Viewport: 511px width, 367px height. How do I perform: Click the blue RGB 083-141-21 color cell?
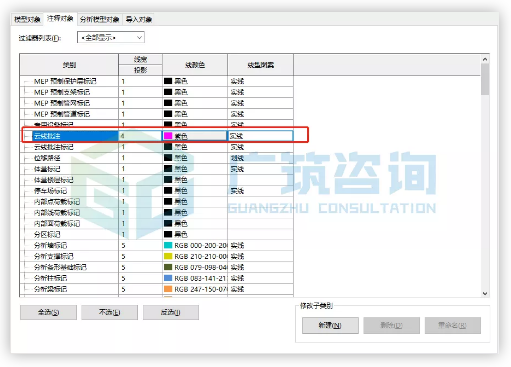coord(195,278)
